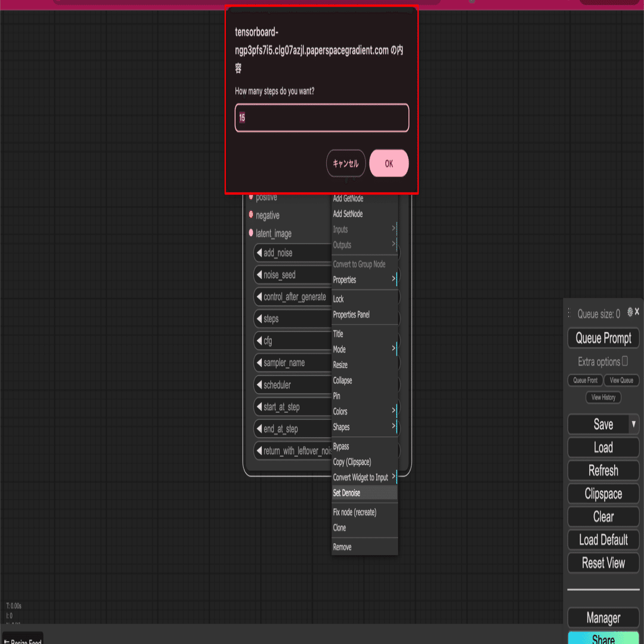
Task: Select Resize in the context menu
Action: click(x=364, y=365)
